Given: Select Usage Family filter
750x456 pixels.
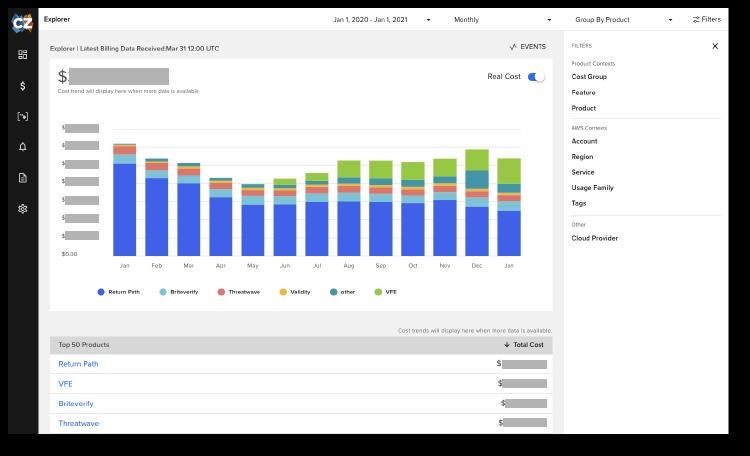Looking at the screenshot, I should pyautogui.click(x=592, y=188).
